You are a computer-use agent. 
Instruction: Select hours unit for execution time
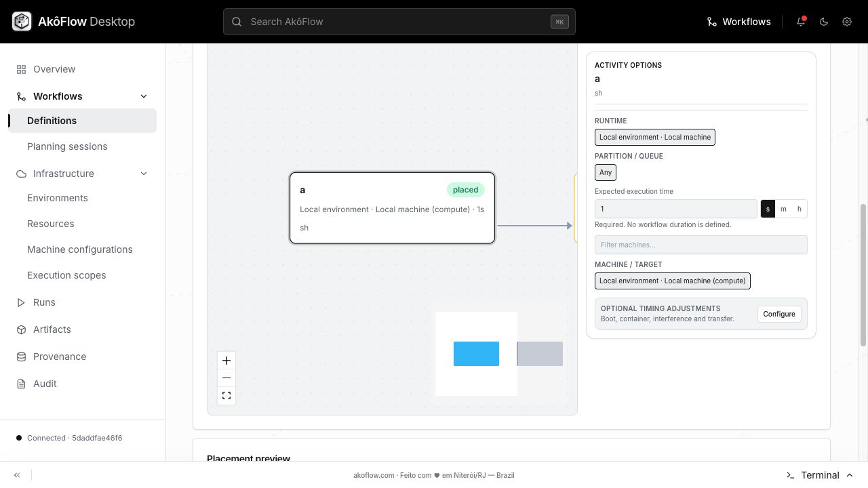[799, 209]
